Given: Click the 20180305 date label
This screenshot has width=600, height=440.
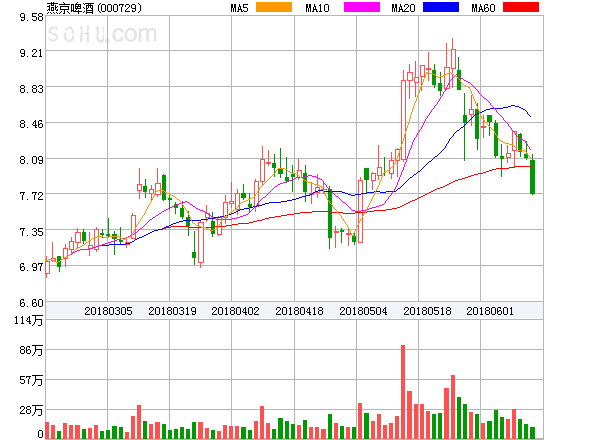Looking at the screenshot, I should click(108, 311).
